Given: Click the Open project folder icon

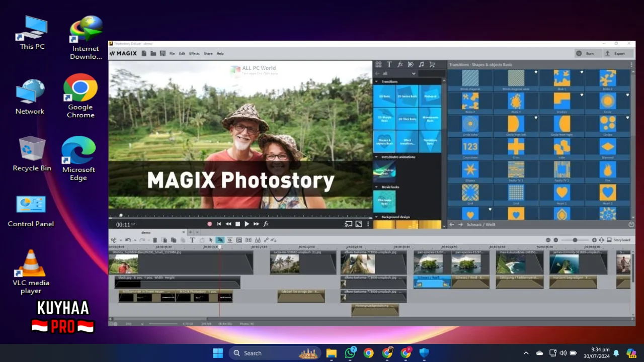Looking at the screenshot, I should [153, 53].
